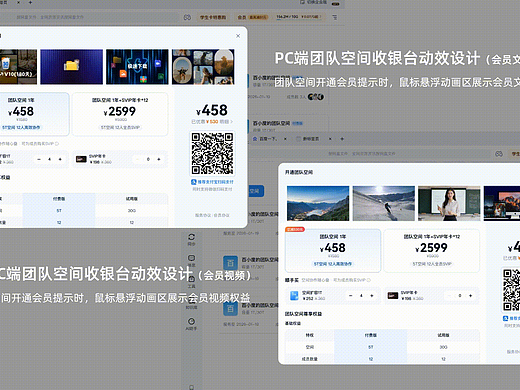Decrease the SVIP card quantity in the folder-banner dialog
This screenshot has height=390, width=520.
tap(137, 159)
